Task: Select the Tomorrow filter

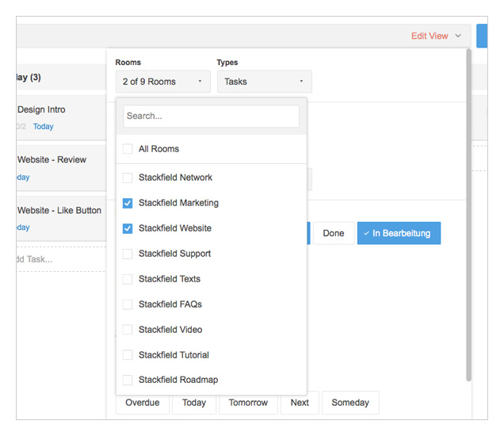Action: 248,403
